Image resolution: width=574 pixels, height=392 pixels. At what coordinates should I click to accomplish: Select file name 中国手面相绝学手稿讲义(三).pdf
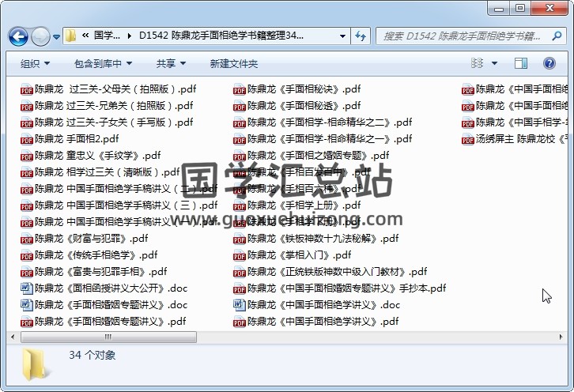(x=127, y=205)
